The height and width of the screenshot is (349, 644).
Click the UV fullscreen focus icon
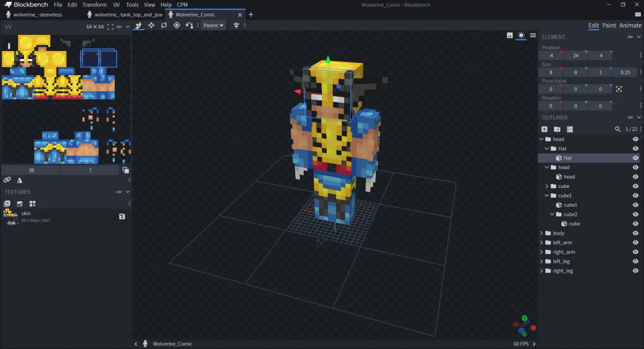pyautogui.click(x=110, y=26)
